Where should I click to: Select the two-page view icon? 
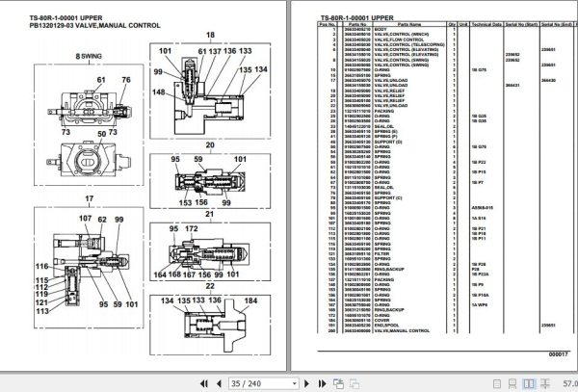[529, 383]
